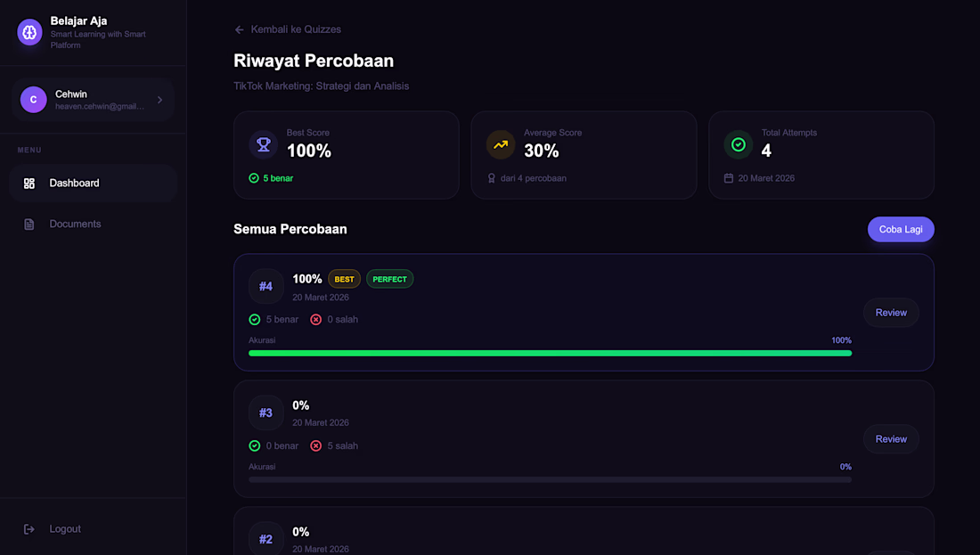Click the Documents file icon
980x555 pixels.
point(29,224)
